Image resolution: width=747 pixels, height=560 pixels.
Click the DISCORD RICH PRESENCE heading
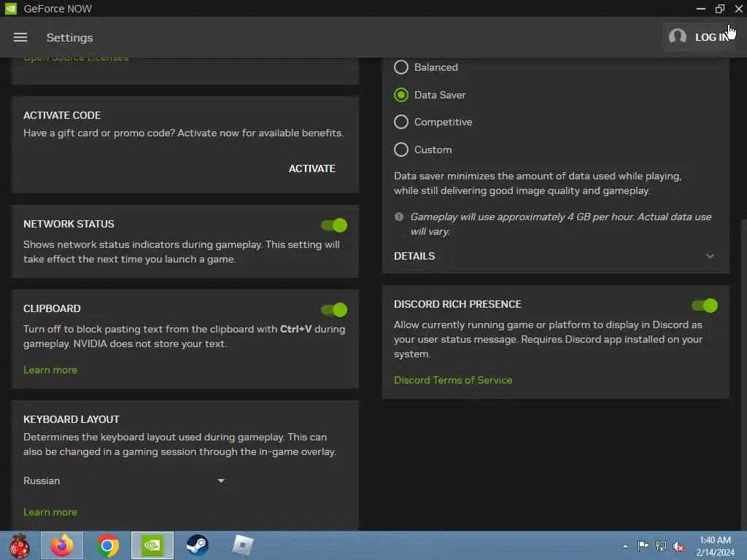457,304
